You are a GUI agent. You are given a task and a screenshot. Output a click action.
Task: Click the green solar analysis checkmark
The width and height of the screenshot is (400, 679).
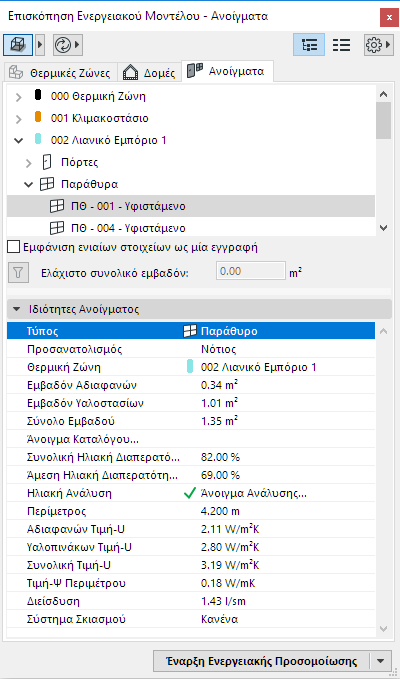[x=190, y=493]
